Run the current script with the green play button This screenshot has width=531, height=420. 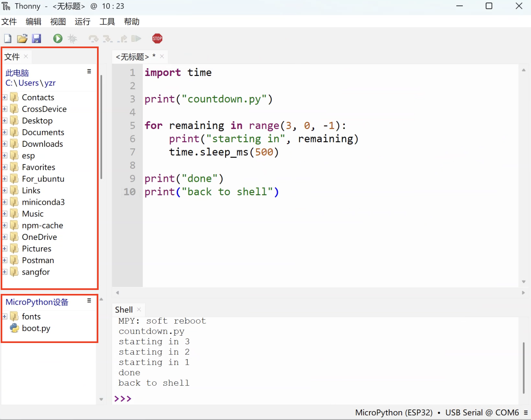click(x=58, y=39)
